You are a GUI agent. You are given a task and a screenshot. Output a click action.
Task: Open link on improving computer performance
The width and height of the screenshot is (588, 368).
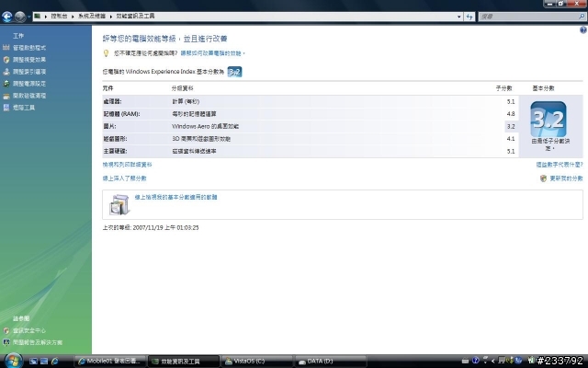[212, 53]
